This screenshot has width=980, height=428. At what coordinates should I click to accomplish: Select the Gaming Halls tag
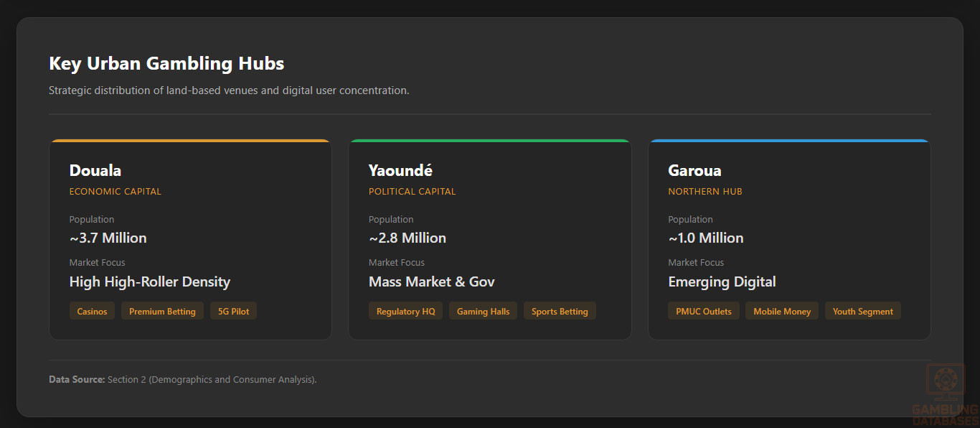tap(483, 311)
